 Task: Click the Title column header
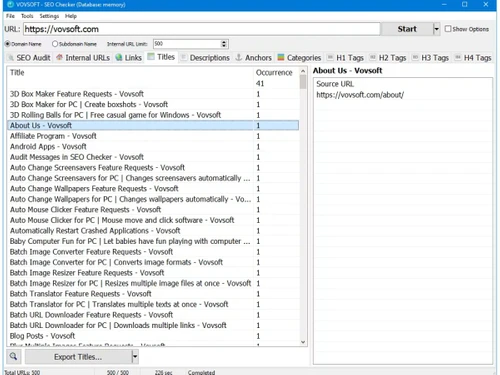(x=130, y=72)
